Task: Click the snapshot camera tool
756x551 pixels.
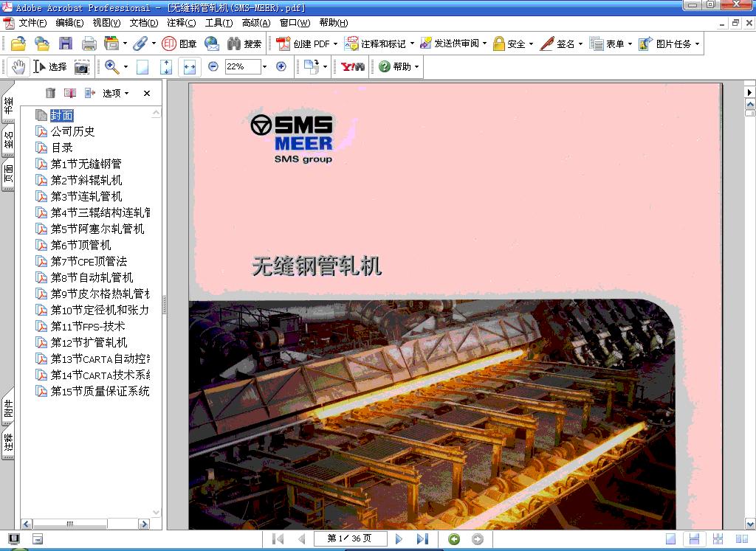Action: [x=81, y=67]
